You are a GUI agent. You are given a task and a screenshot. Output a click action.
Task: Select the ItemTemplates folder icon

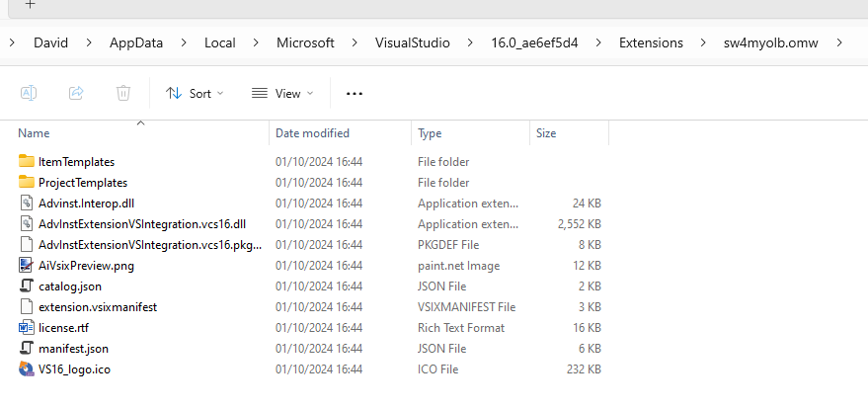pos(27,162)
